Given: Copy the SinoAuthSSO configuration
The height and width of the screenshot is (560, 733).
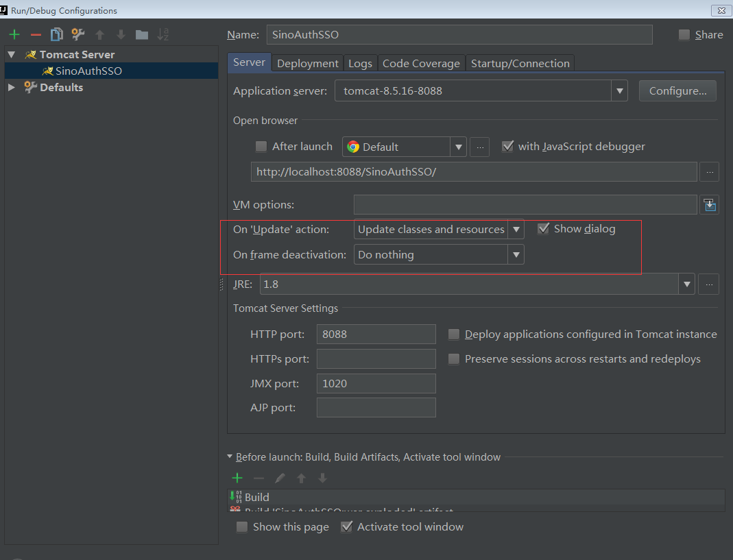Looking at the screenshot, I should click(56, 34).
